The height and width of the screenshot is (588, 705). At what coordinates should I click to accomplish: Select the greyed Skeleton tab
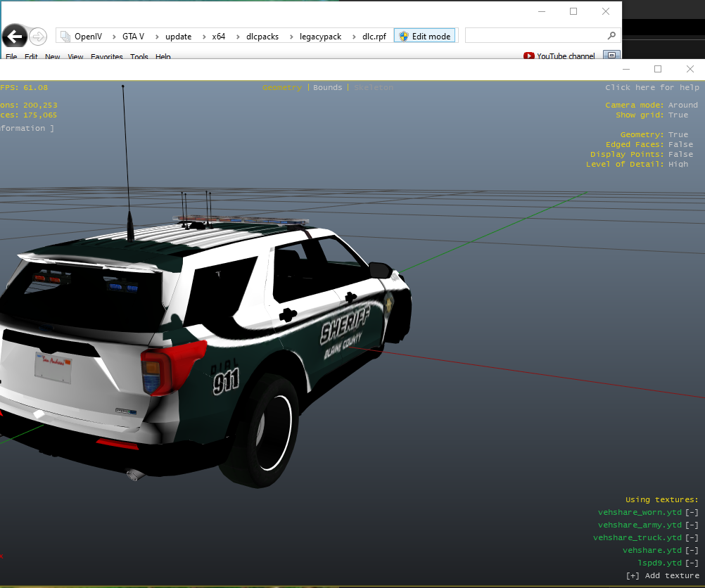[x=373, y=87]
